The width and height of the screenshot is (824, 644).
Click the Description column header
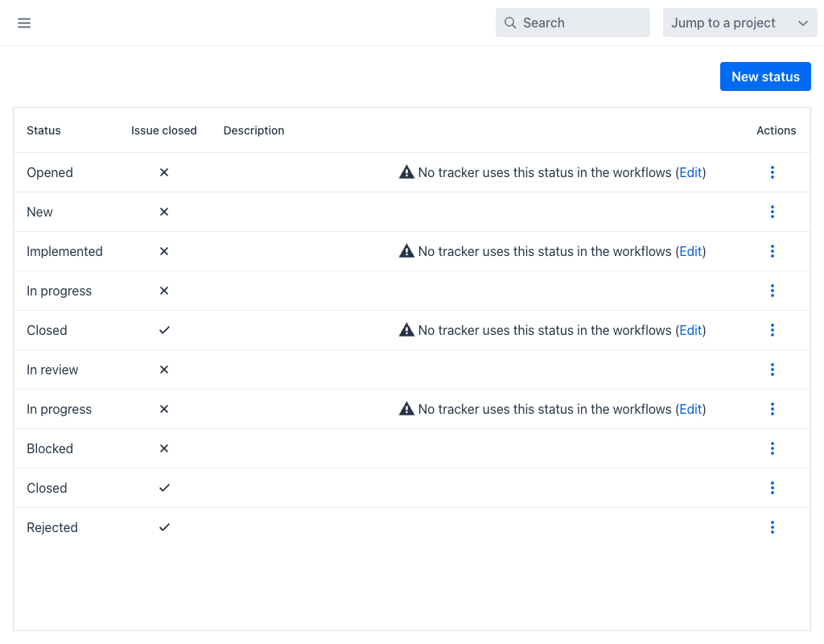253,130
